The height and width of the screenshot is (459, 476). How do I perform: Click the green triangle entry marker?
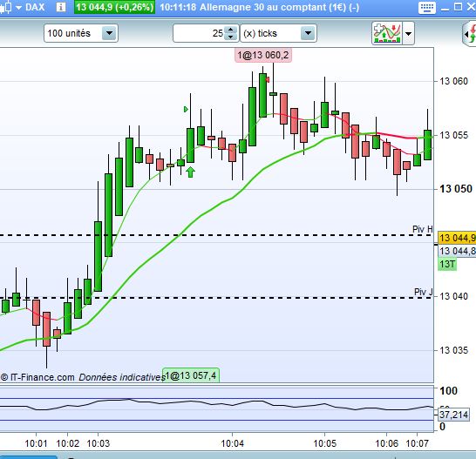[x=186, y=109]
